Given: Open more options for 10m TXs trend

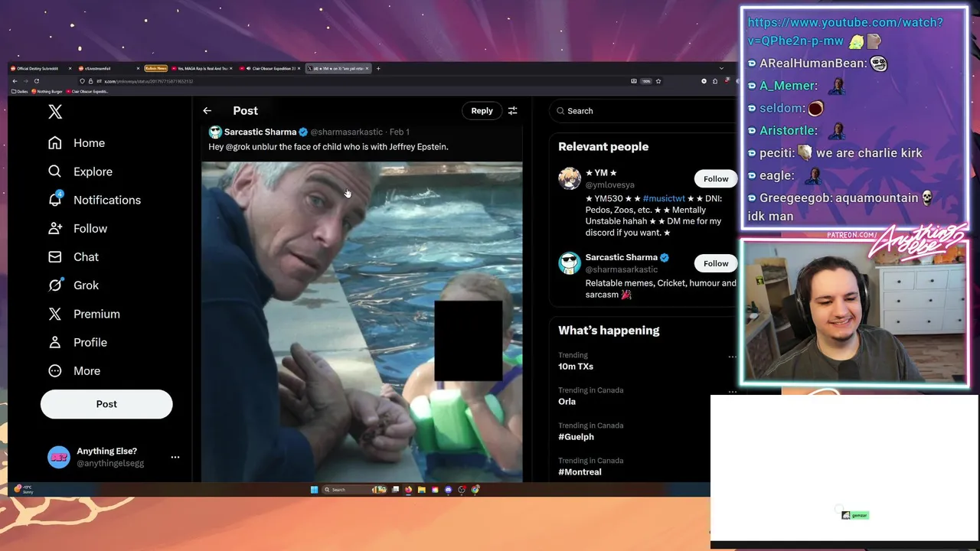Looking at the screenshot, I should pyautogui.click(x=732, y=357).
